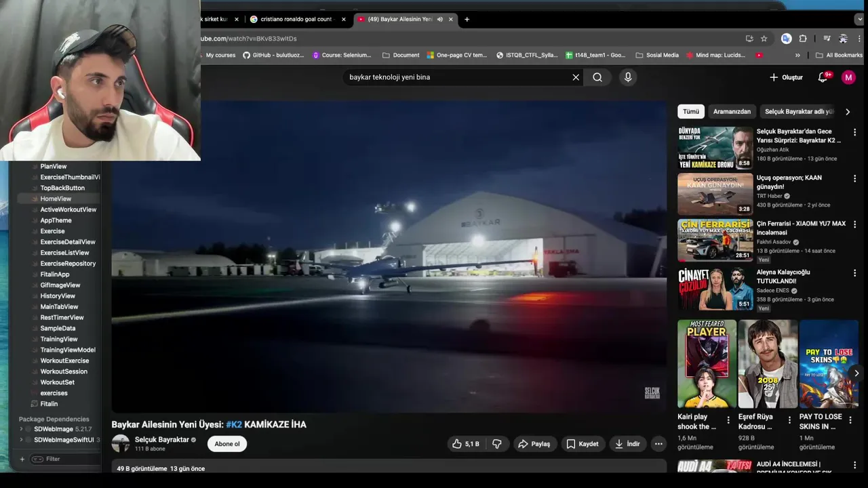Select the Tümü filter chip
The height and width of the screenshot is (488, 868).
(x=691, y=112)
